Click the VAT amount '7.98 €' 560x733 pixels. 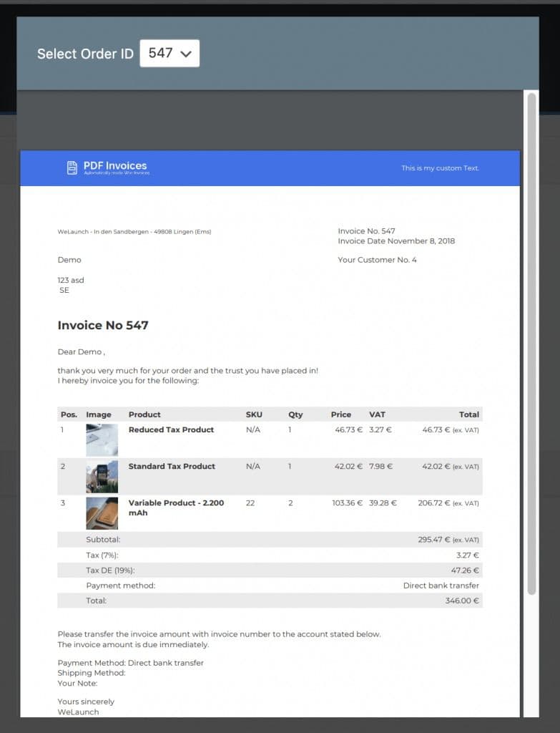coord(380,466)
